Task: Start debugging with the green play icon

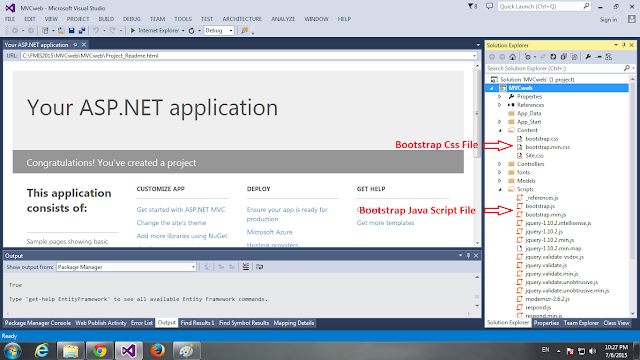Action: click(x=133, y=31)
